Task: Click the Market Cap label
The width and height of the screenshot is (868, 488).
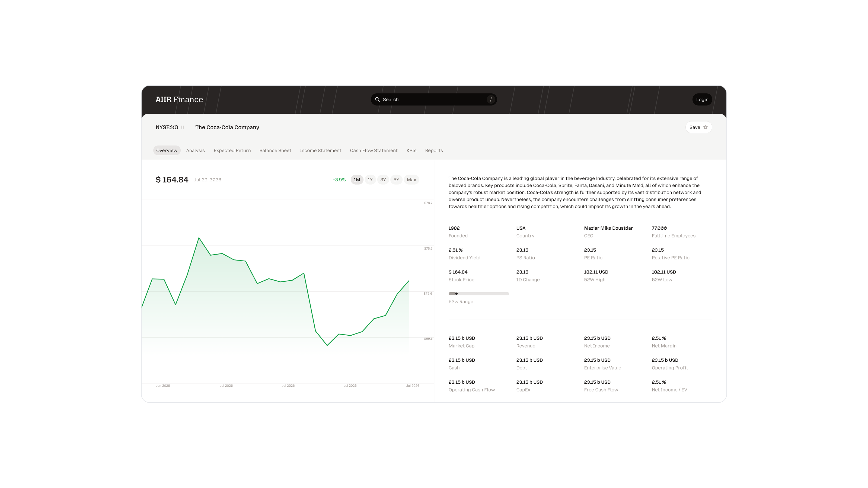Action: (x=461, y=346)
